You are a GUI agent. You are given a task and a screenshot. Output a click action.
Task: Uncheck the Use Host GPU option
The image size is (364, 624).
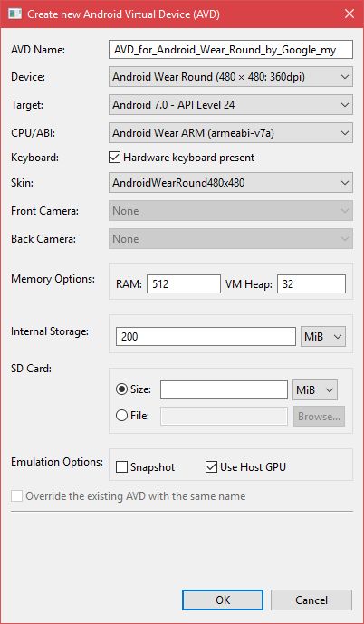[x=211, y=466]
